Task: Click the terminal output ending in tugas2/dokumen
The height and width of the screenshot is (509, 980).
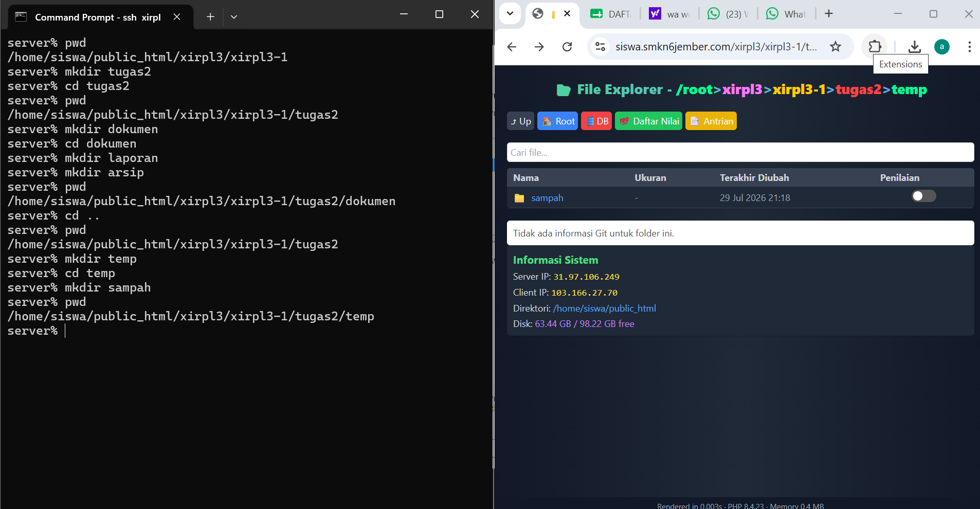Action: pyautogui.click(x=202, y=202)
